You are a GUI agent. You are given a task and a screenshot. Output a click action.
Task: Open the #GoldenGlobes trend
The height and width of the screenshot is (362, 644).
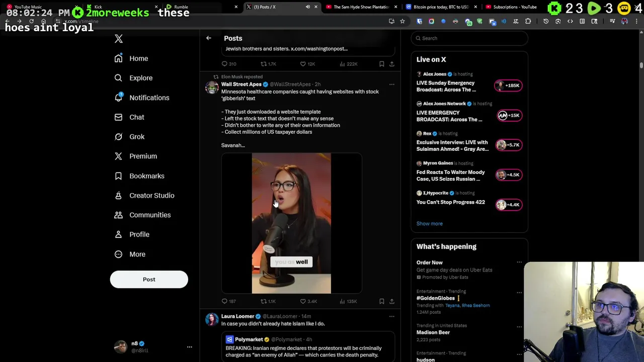click(x=436, y=298)
